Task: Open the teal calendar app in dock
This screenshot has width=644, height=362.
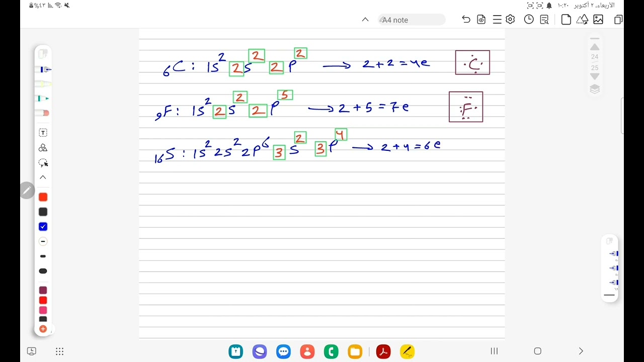Action: pyautogui.click(x=235, y=351)
